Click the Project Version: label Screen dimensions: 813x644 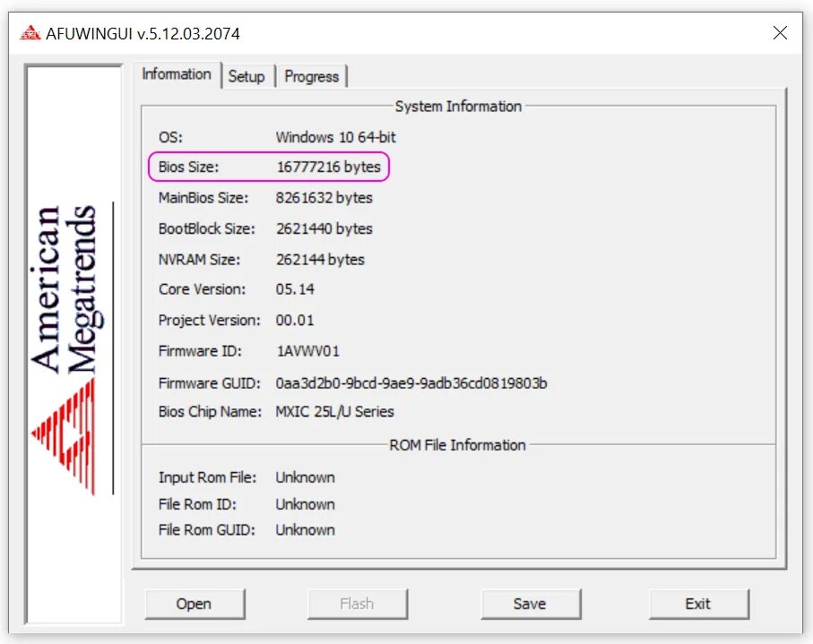(x=210, y=320)
